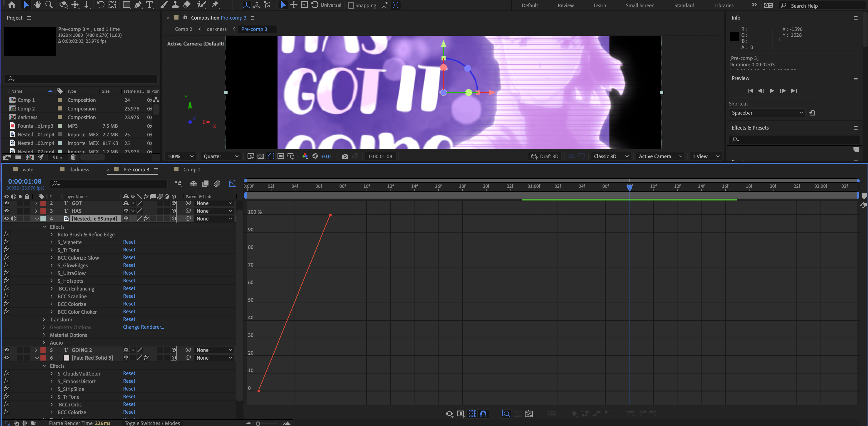Open the darkness composition tab
The height and width of the screenshot is (426, 868).
coord(79,169)
